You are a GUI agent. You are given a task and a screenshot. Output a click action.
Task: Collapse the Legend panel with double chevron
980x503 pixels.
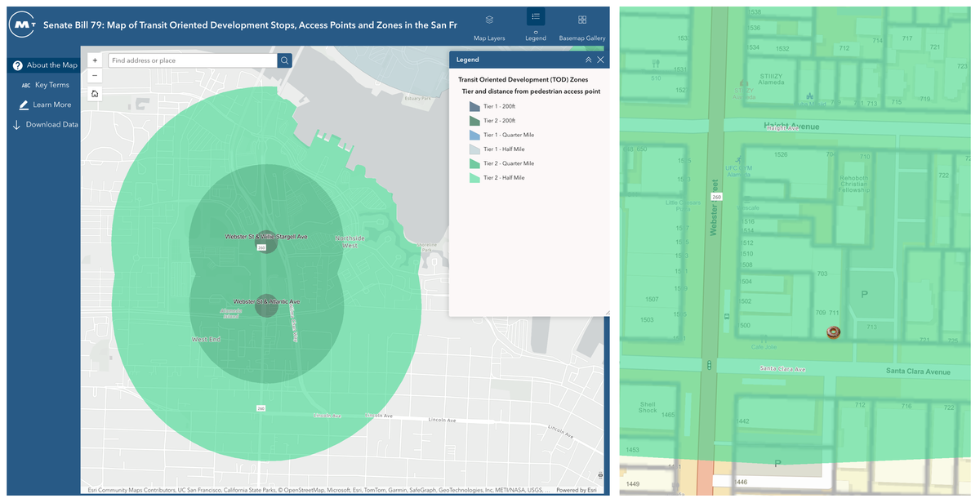[588, 60]
